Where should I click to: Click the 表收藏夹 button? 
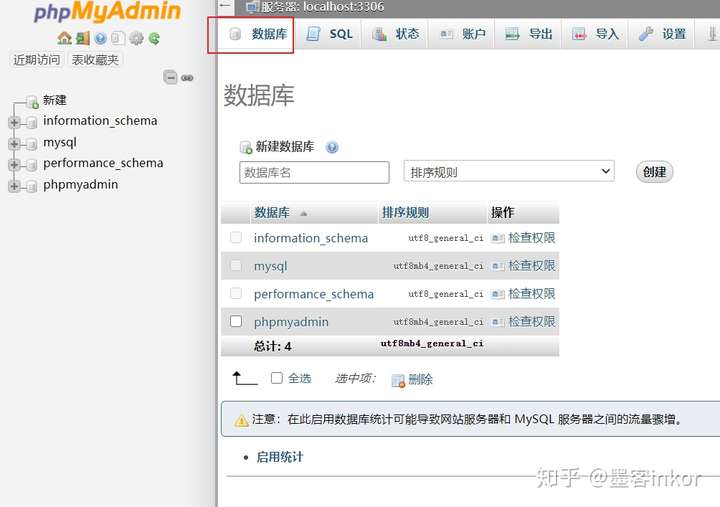point(95,60)
